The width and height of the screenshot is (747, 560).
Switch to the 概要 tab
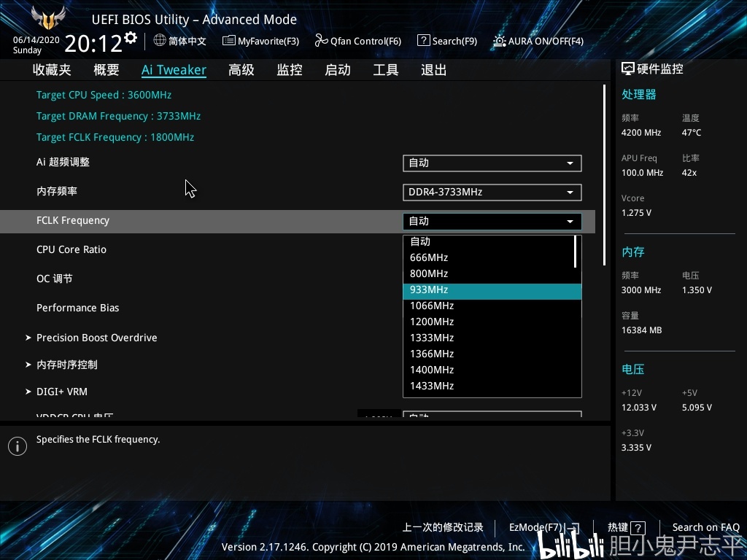[x=107, y=70]
